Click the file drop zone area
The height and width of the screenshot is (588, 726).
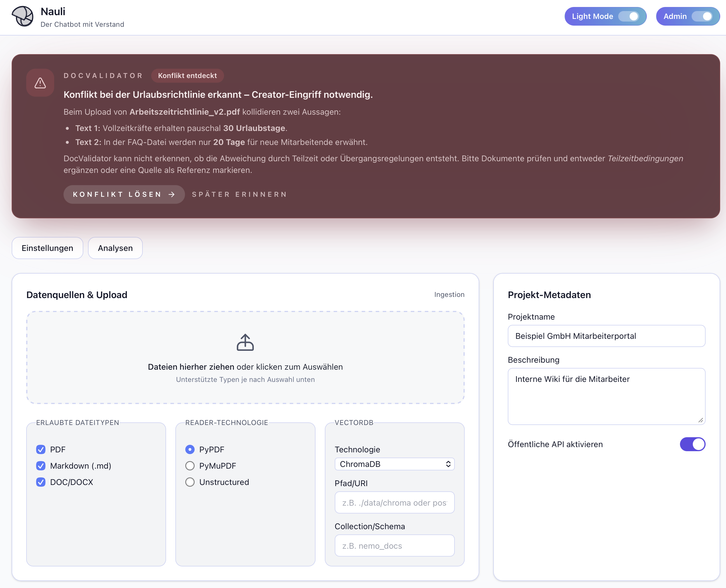pyautogui.click(x=245, y=358)
